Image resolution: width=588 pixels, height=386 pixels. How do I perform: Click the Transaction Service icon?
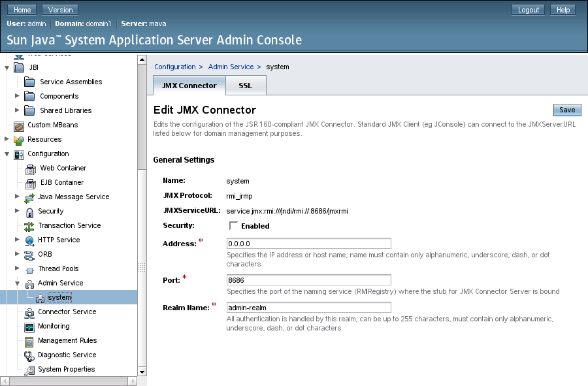[29, 226]
